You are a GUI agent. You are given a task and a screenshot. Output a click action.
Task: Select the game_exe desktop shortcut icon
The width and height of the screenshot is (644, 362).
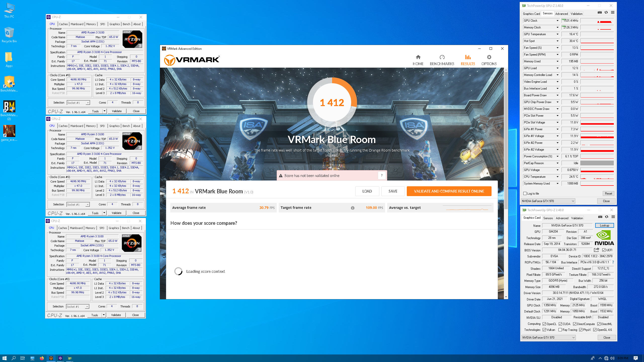coord(9,133)
